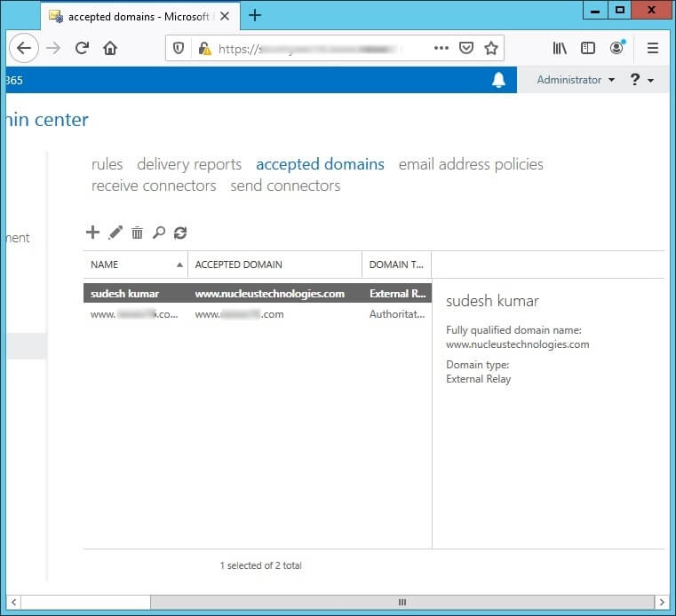This screenshot has height=616, width=676.
Task: Open the browser home page
Action: click(110, 48)
